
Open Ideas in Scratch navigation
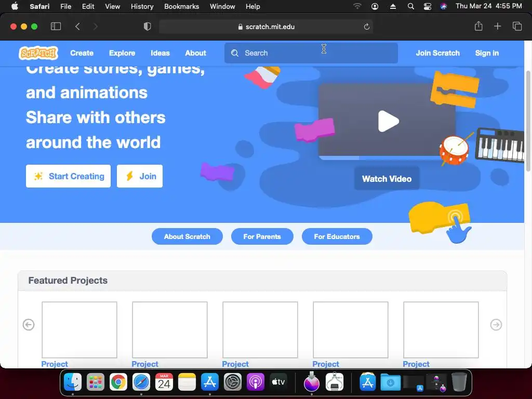click(x=160, y=53)
